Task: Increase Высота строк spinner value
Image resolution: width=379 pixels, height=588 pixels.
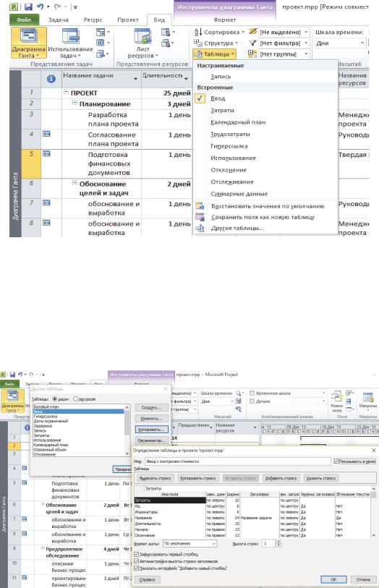Action: (x=278, y=542)
